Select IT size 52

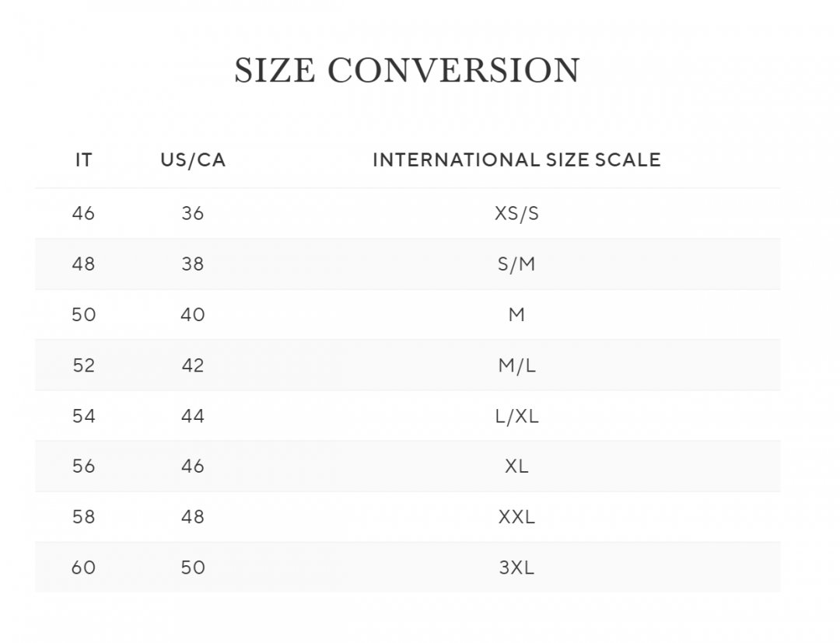click(84, 365)
